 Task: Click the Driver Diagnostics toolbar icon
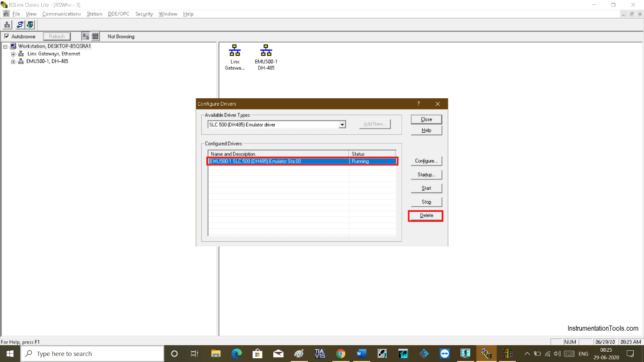click(x=30, y=25)
